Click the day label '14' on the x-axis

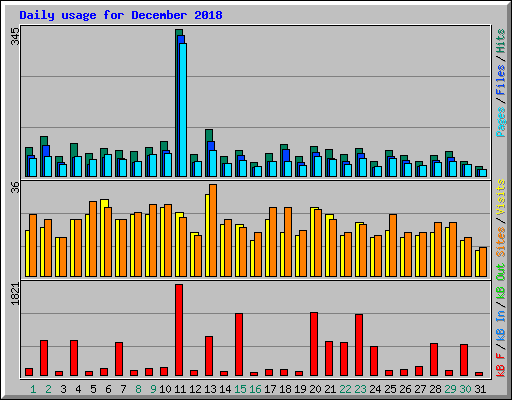point(225,389)
